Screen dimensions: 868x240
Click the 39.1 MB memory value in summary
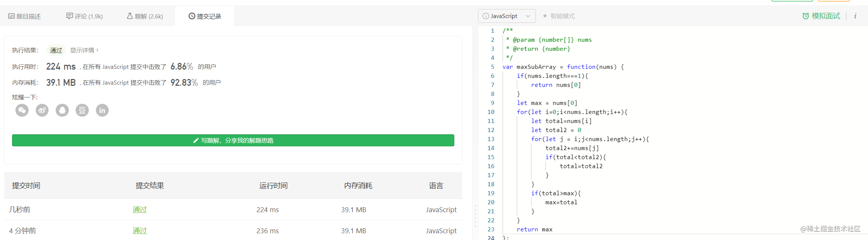(61, 82)
